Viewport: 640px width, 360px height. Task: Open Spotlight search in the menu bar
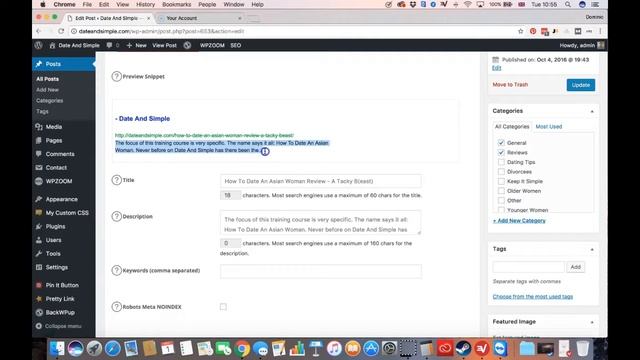click(568, 4)
